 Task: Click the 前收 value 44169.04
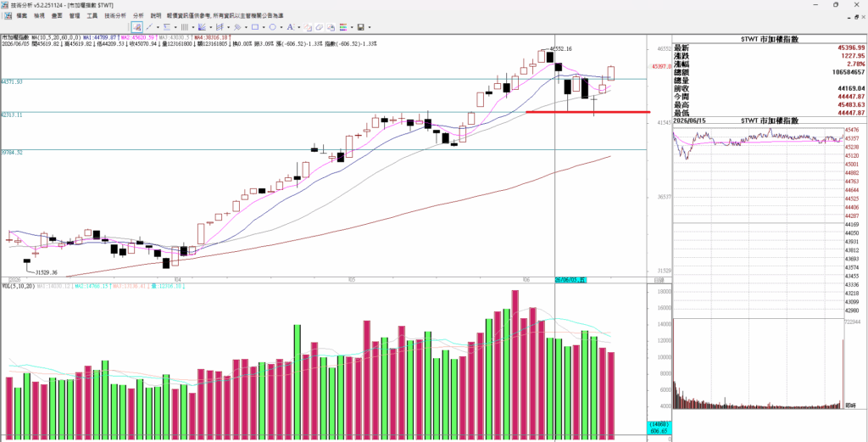point(851,88)
